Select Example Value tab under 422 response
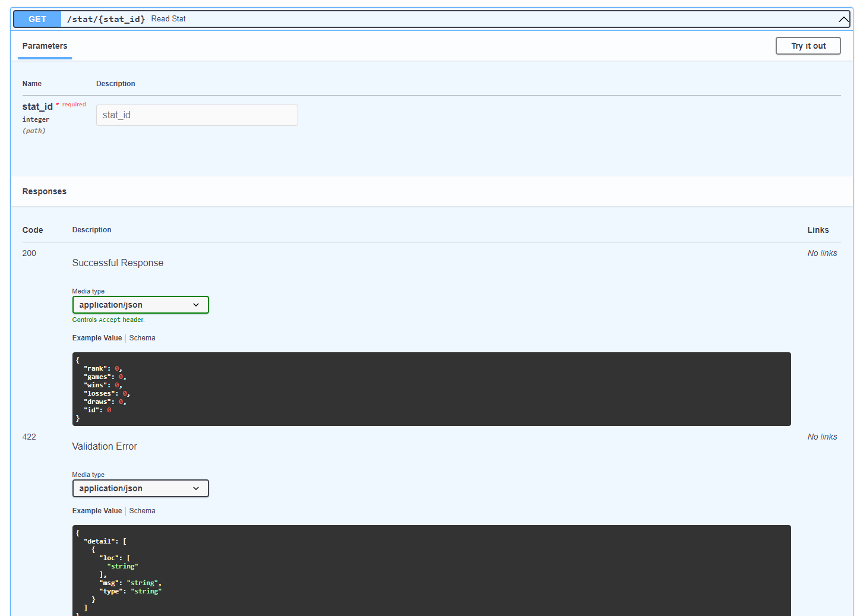This screenshot has width=860, height=616. point(97,511)
